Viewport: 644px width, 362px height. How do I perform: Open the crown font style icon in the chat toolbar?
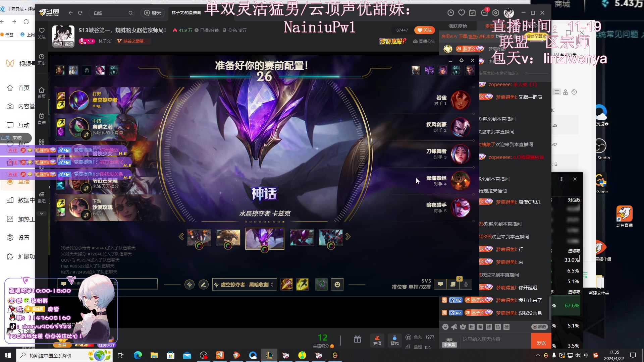tap(463, 327)
